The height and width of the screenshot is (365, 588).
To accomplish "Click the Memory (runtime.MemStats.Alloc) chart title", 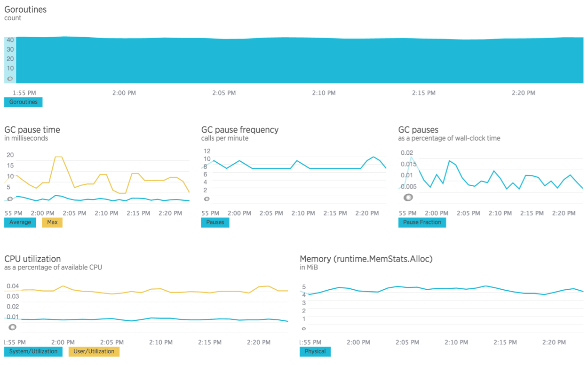I will 366,259.
